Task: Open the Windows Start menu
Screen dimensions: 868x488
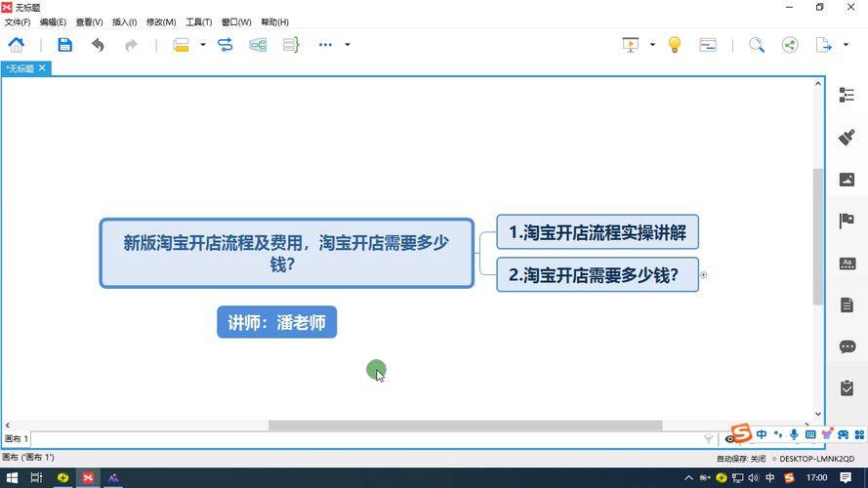Action: [x=12, y=477]
